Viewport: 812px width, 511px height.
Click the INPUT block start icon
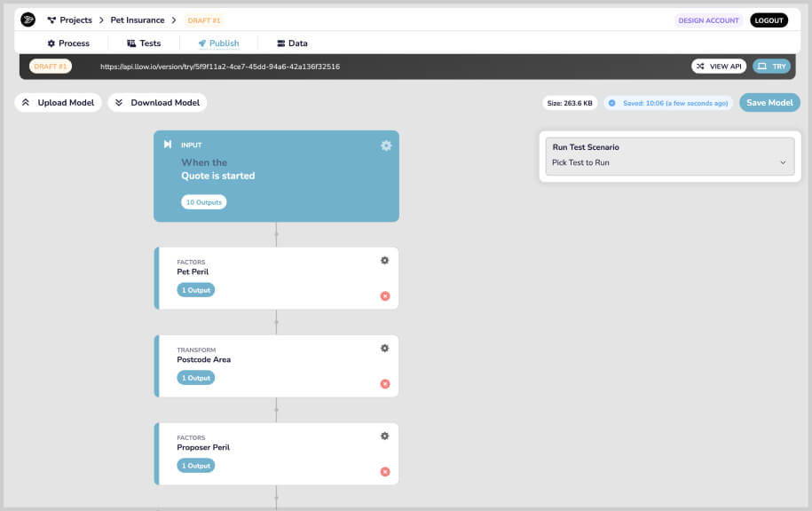168,144
